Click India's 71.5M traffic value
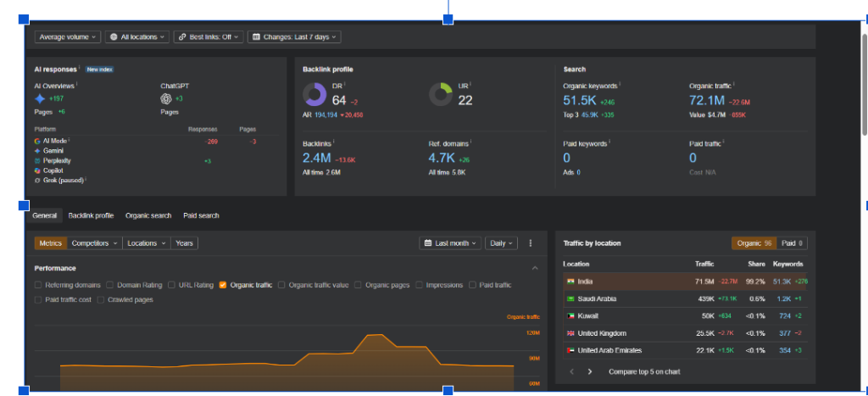 (704, 282)
